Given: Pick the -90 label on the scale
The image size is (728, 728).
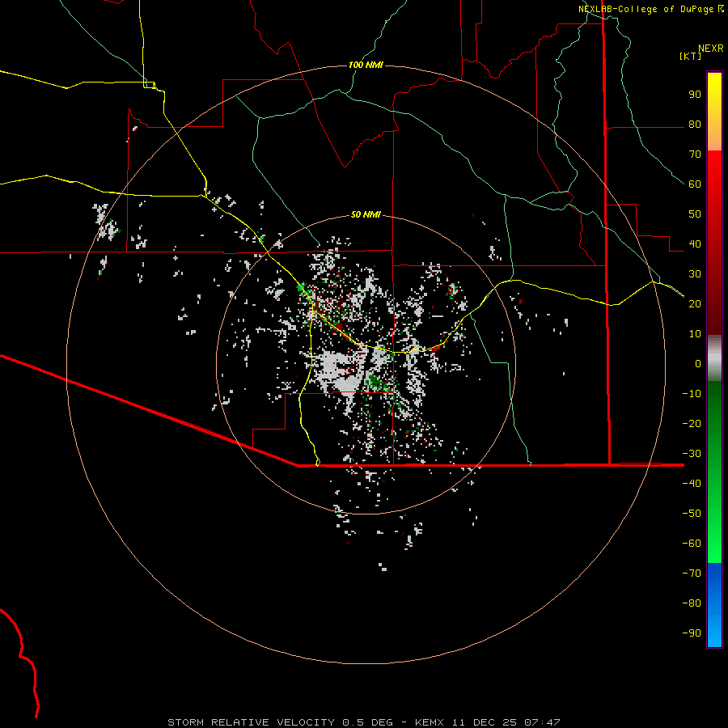Looking at the screenshot, I should (x=692, y=633).
